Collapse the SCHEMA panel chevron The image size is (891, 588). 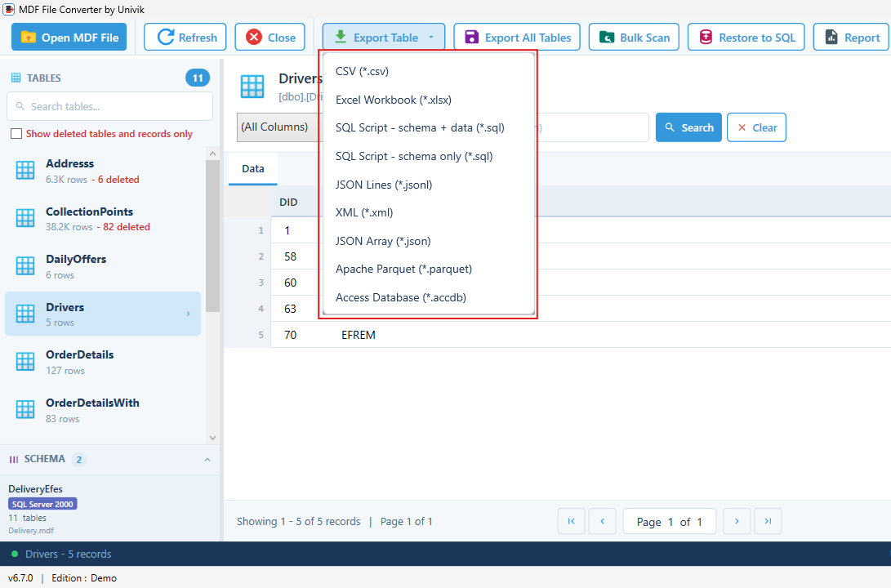pos(207,460)
